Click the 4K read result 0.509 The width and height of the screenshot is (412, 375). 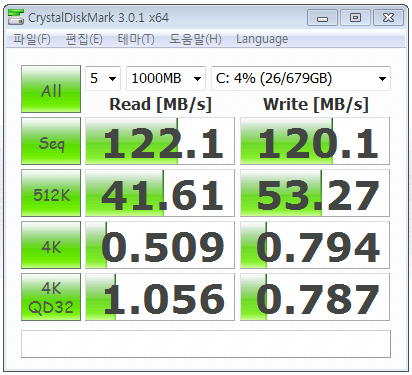click(x=160, y=245)
